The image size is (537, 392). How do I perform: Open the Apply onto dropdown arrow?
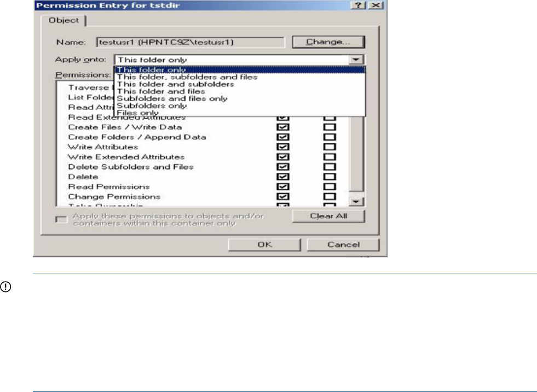pyautogui.click(x=356, y=60)
